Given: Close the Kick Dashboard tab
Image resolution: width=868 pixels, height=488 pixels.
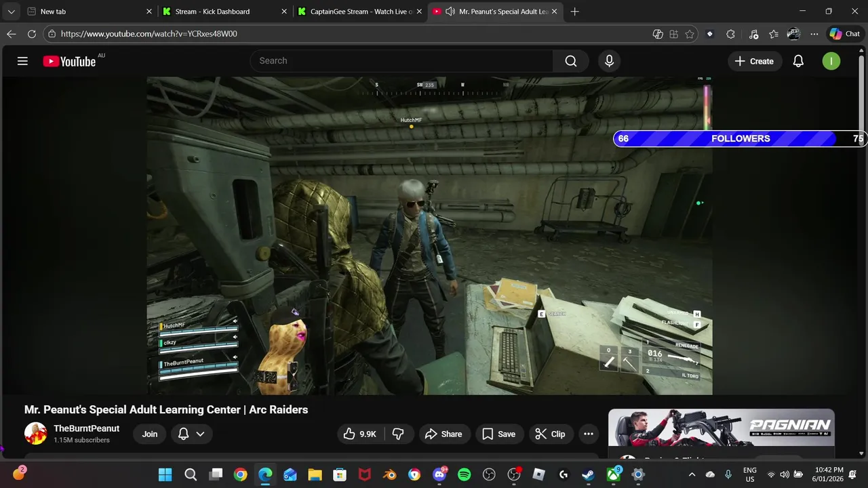Looking at the screenshot, I should pyautogui.click(x=285, y=12).
